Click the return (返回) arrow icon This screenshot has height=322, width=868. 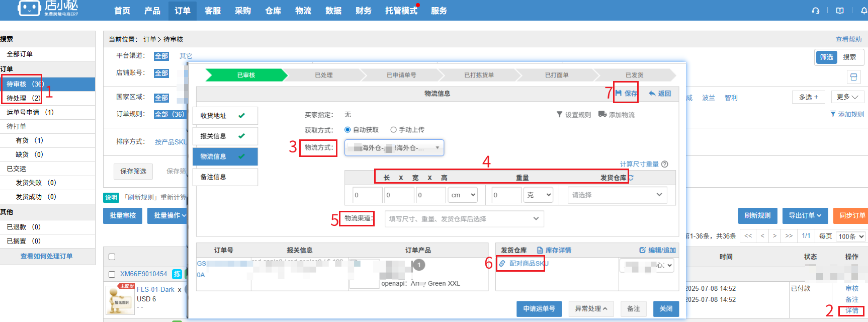point(652,93)
